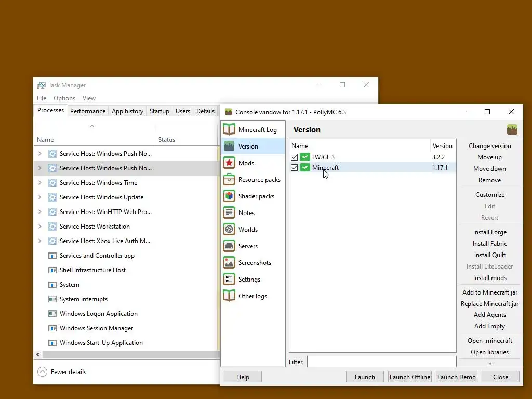This screenshot has height=399, width=532.
Task: Click Launch Demo button
Action: pyautogui.click(x=456, y=377)
